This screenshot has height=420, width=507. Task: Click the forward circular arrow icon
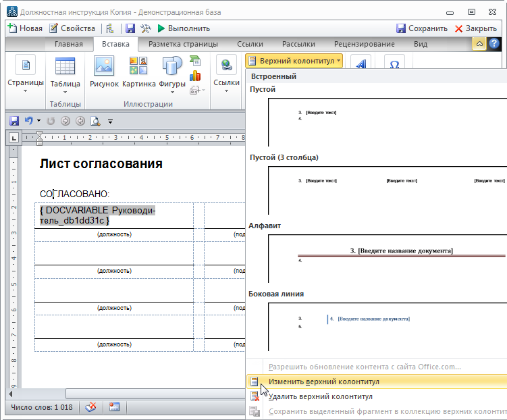[65, 122]
